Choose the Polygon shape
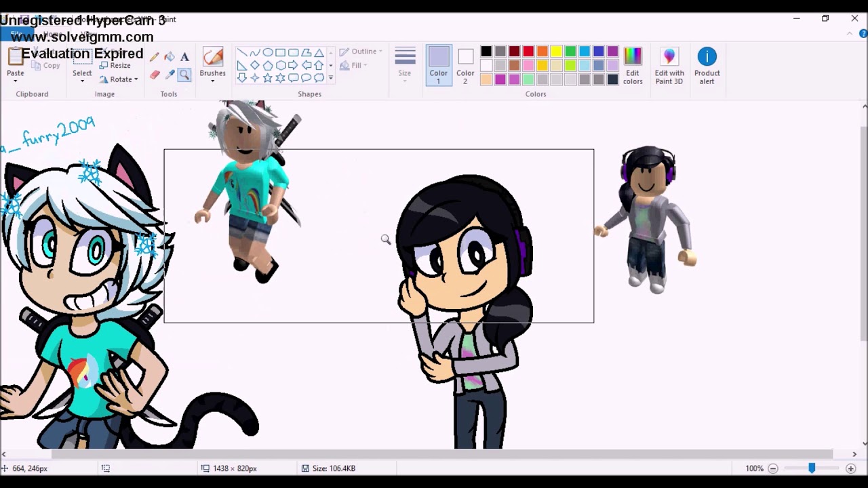The width and height of the screenshot is (868, 488). point(306,53)
